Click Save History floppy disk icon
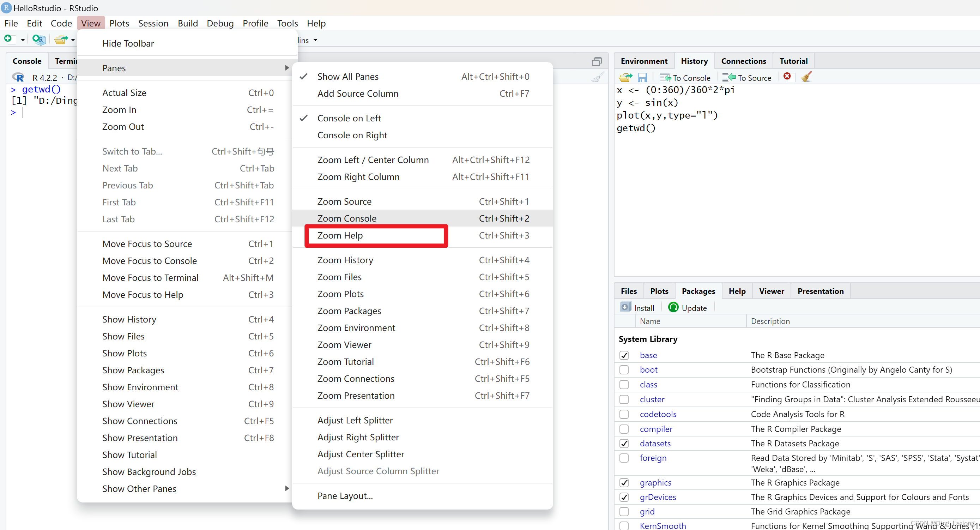The width and height of the screenshot is (980, 530). (642, 78)
